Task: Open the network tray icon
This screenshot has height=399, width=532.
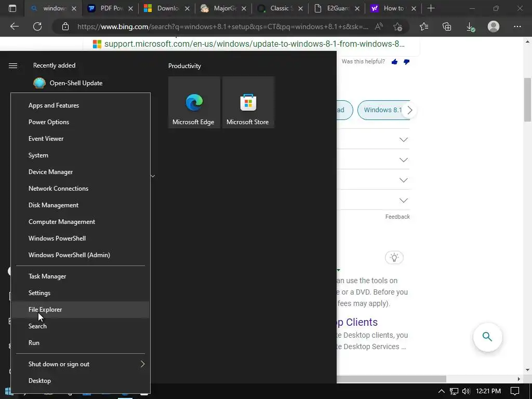Action: (x=454, y=391)
